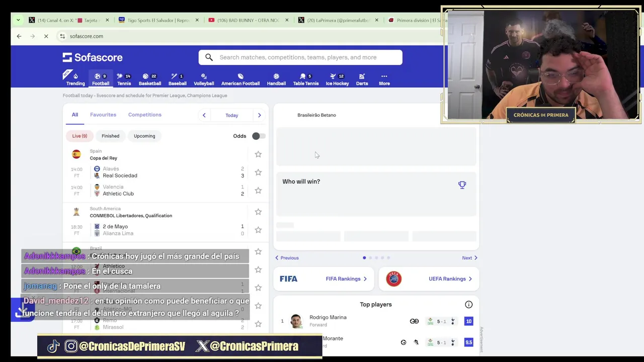Viewport: 644px width, 362px height.
Task: Open the FIFA Rankings link
Action: click(324, 279)
